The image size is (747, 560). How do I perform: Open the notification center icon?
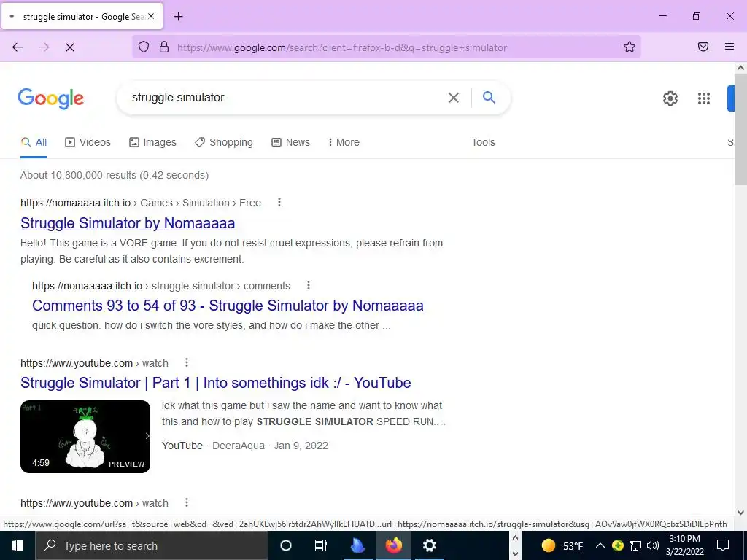tap(723, 545)
